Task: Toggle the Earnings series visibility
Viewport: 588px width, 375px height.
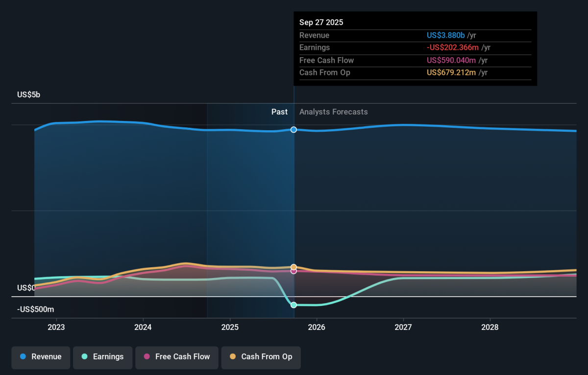Action: [102, 357]
